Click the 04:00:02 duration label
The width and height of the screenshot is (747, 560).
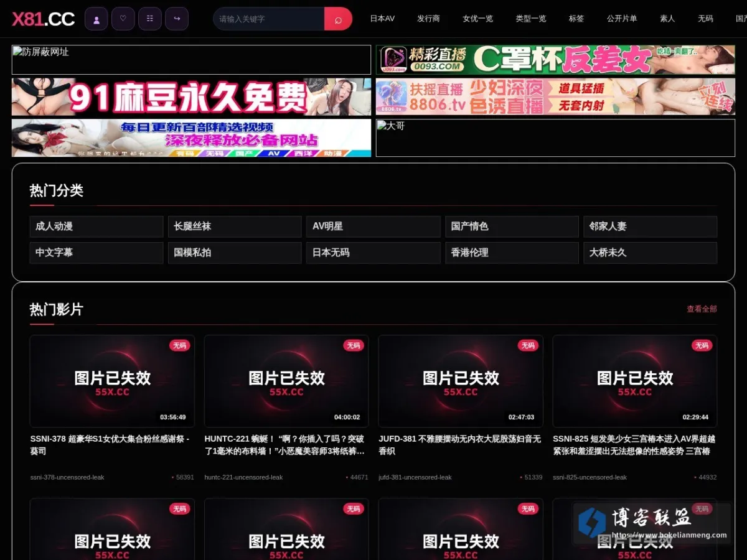click(347, 417)
